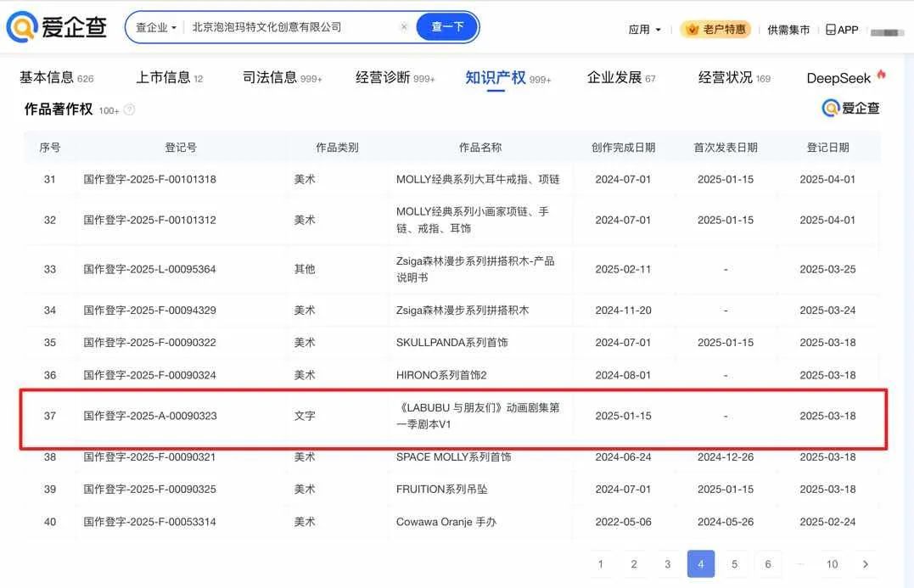Click the 作品名称 column header
This screenshot has height=588, width=914.
coord(480,148)
